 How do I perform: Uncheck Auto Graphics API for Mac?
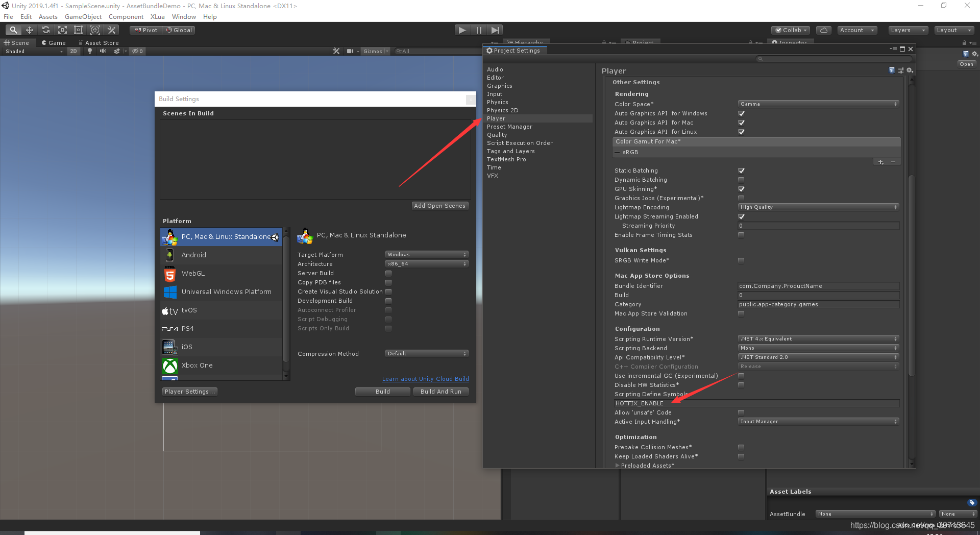(x=741, y=123)
